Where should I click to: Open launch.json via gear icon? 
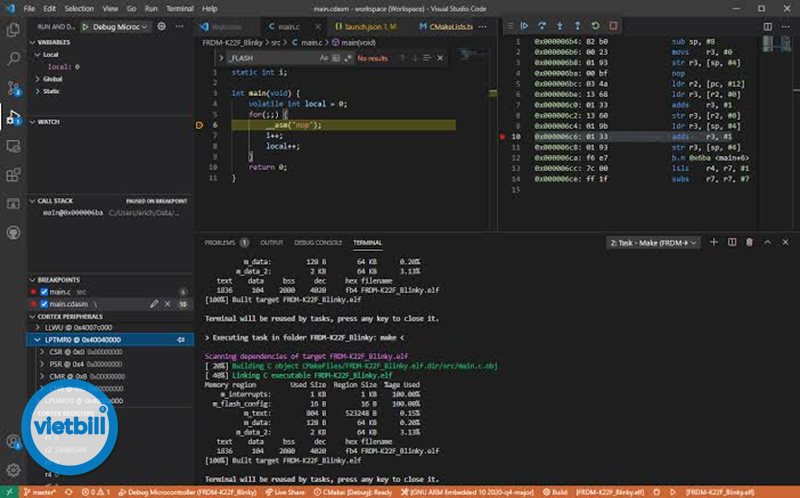click(x=162, y=27)
